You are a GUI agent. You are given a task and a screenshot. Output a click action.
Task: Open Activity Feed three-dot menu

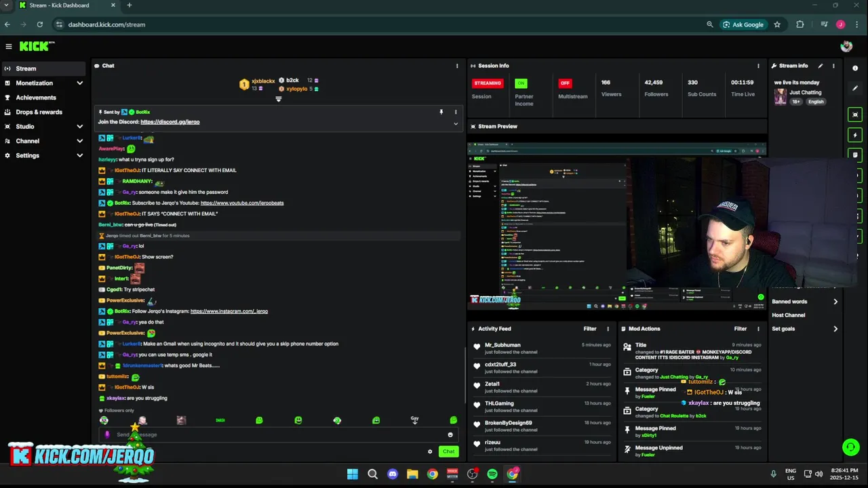(x=608, y=329)
